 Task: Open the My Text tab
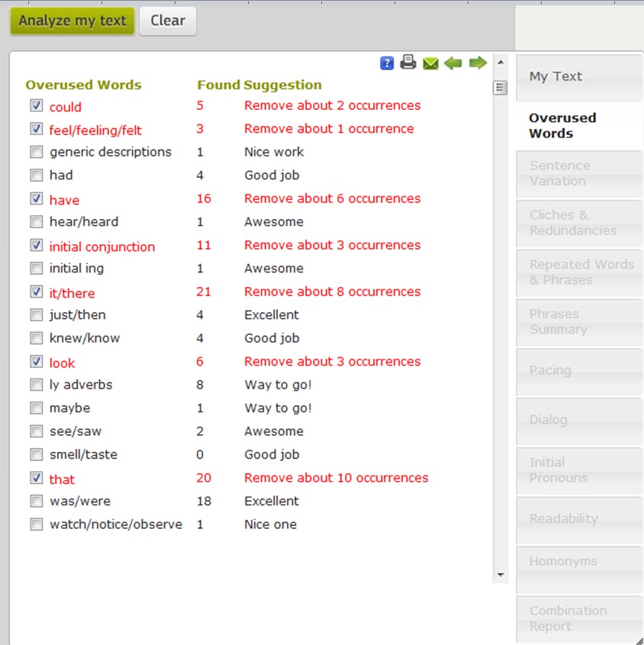[x=578, y=77]
